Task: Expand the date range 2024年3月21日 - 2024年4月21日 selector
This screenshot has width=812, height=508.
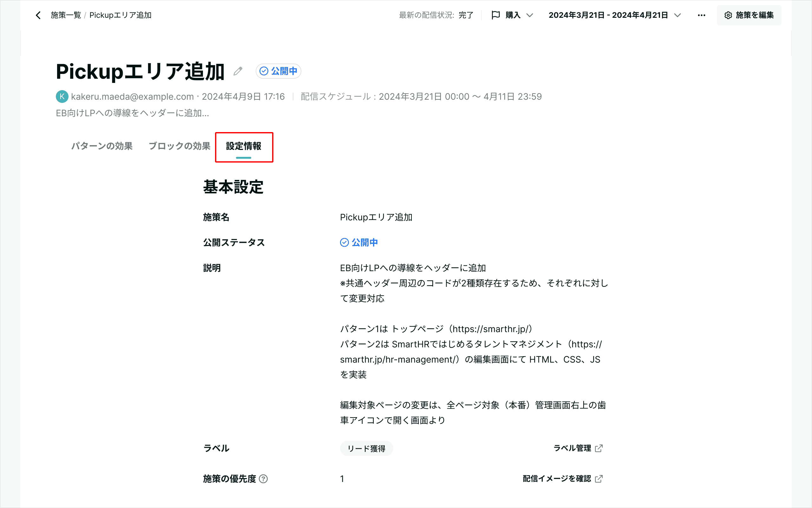Action: tap(614, 15)
